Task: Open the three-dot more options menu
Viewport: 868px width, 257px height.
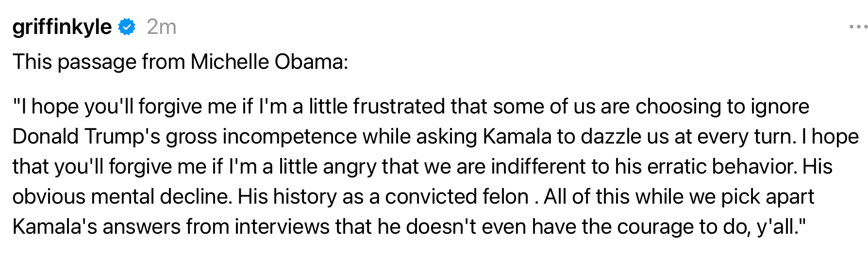Action: click(x=858, y=27)
